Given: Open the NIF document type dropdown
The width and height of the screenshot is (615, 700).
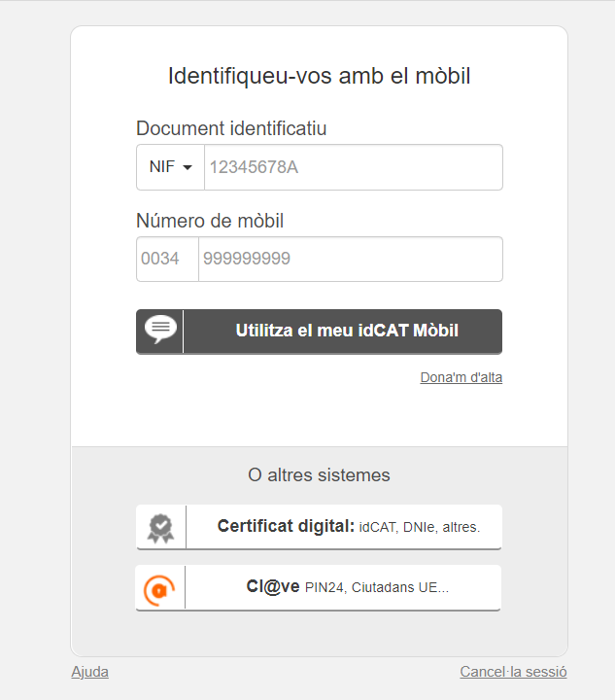Looking at the screenshot, I should [170, 167].
